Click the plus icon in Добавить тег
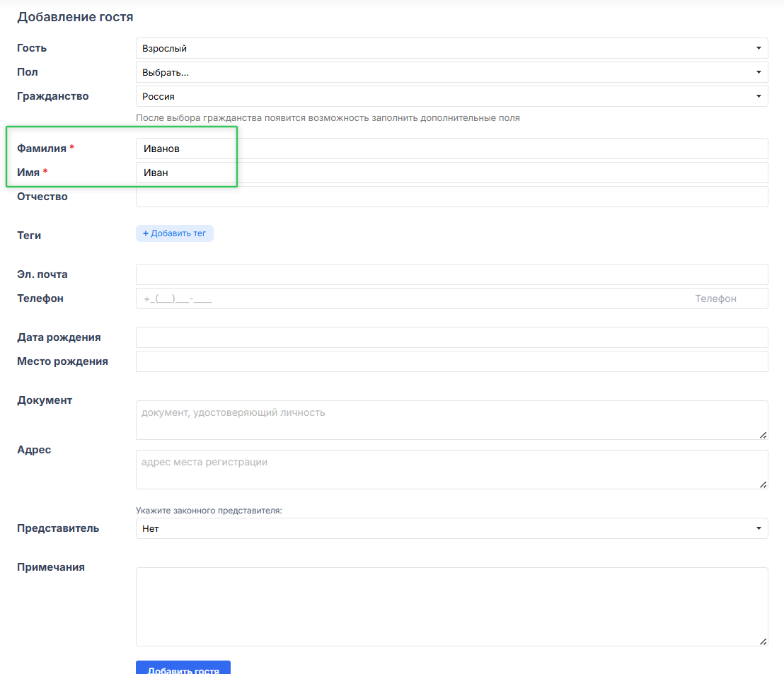The width and height of the screenshot is (784, 674). click(146, 233)
